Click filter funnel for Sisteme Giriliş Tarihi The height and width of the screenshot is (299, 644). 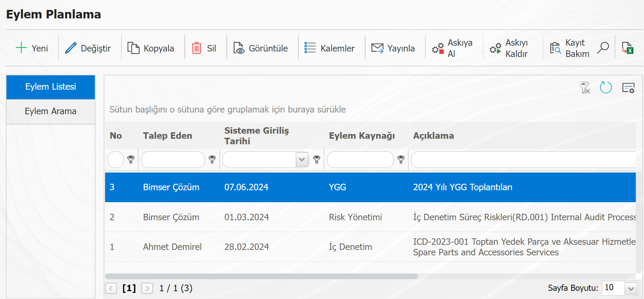coord(317,159)
